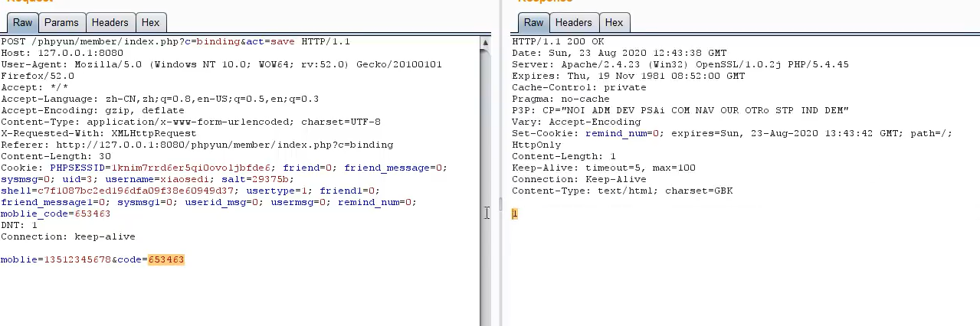Click the DNT: 1 header line

coord(19,225)
